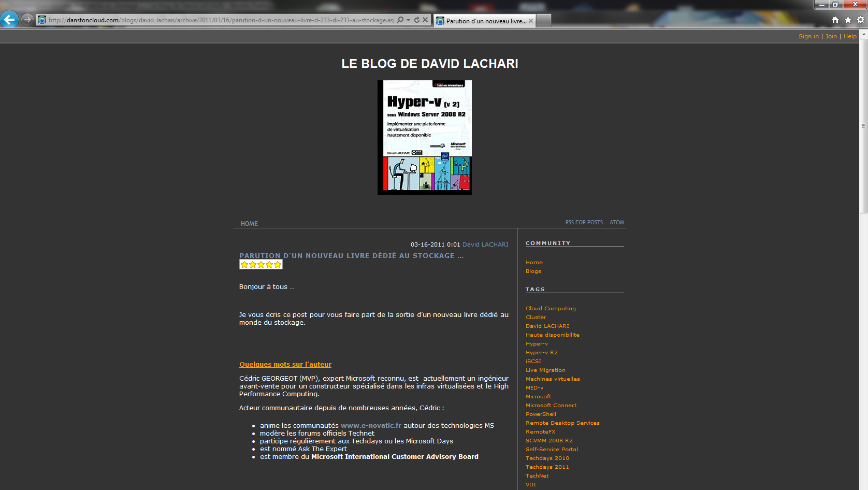Select the Techdays 2011 tag
The image size is (868, 490).
point(547,467)
